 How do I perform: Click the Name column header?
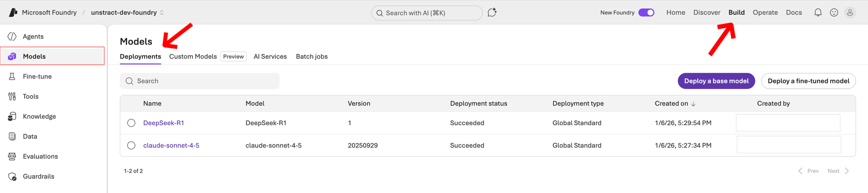click(x=152, y=103)
